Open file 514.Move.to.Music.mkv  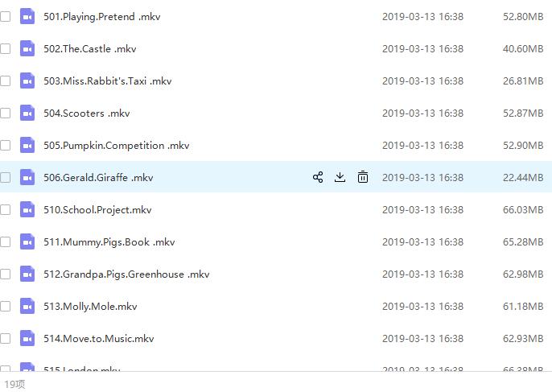click(x=98, y=338)
